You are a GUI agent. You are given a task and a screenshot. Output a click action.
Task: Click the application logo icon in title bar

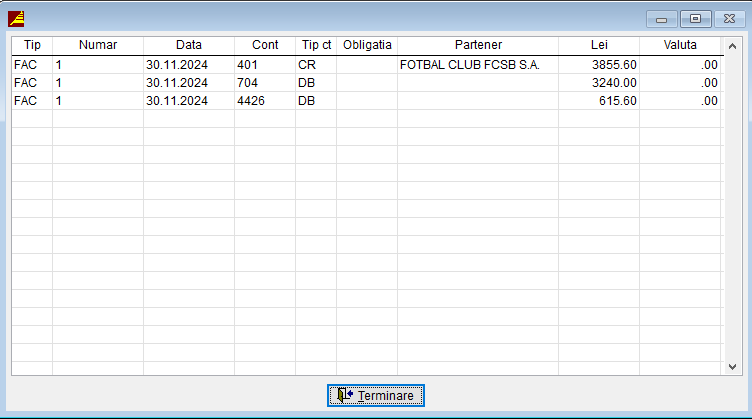pos(16,18)
